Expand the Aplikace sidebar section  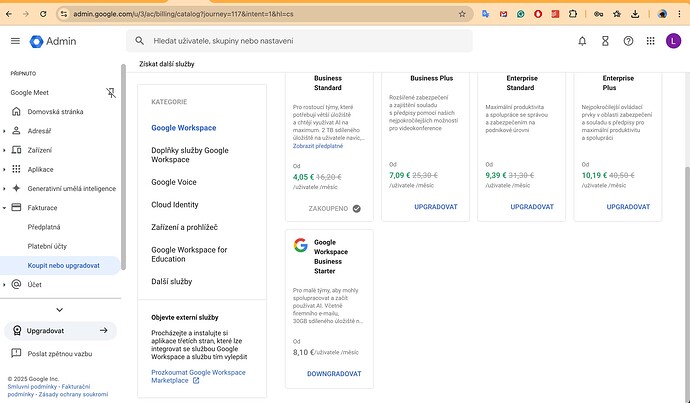[x=4, y=169]
